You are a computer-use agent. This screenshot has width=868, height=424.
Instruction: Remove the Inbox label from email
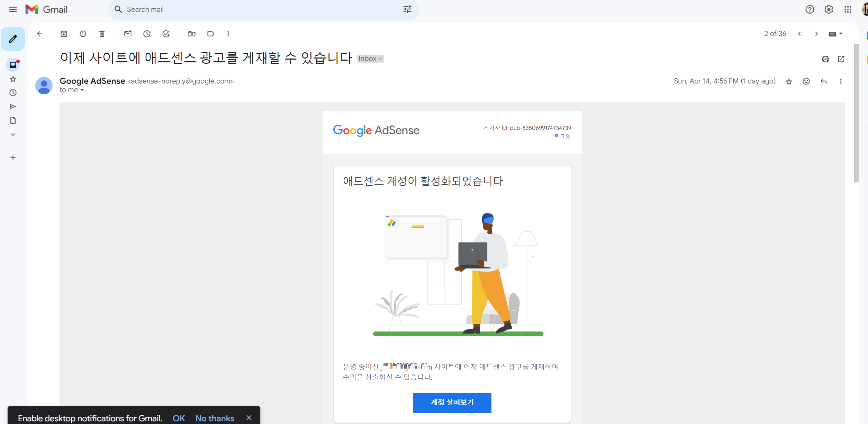[x=380, y=59]
